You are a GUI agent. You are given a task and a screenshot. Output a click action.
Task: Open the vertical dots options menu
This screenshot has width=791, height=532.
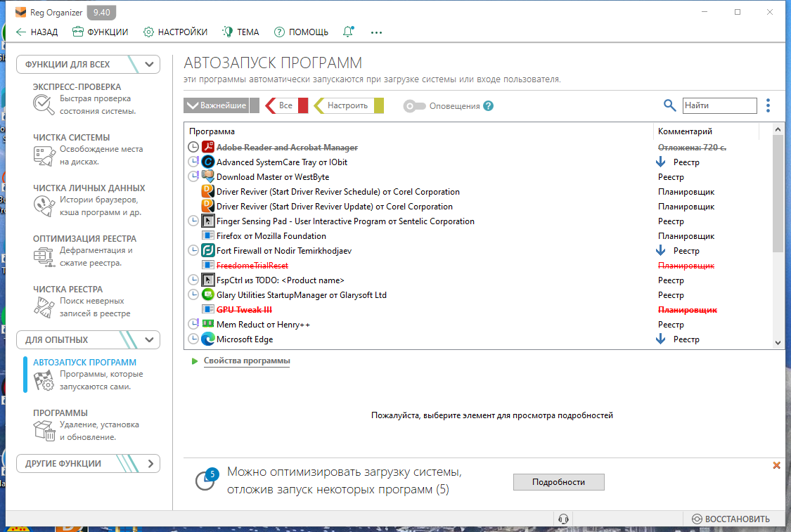pyautogui.click(x=768, y=105)
